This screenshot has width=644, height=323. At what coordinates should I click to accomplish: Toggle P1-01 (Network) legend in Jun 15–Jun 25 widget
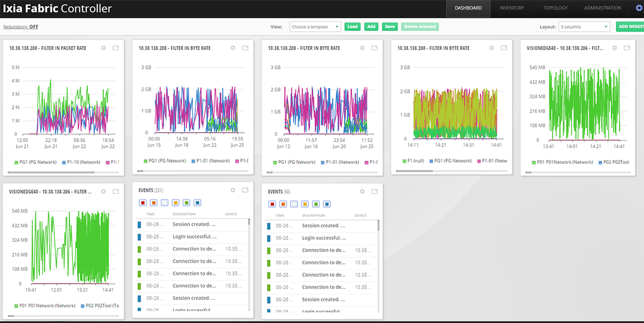(x=210, y=161)
